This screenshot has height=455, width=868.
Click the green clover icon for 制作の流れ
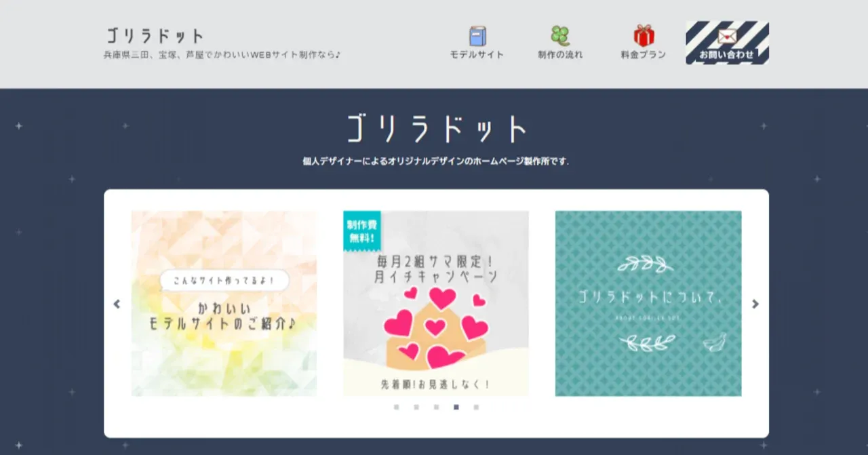[560, 36]
